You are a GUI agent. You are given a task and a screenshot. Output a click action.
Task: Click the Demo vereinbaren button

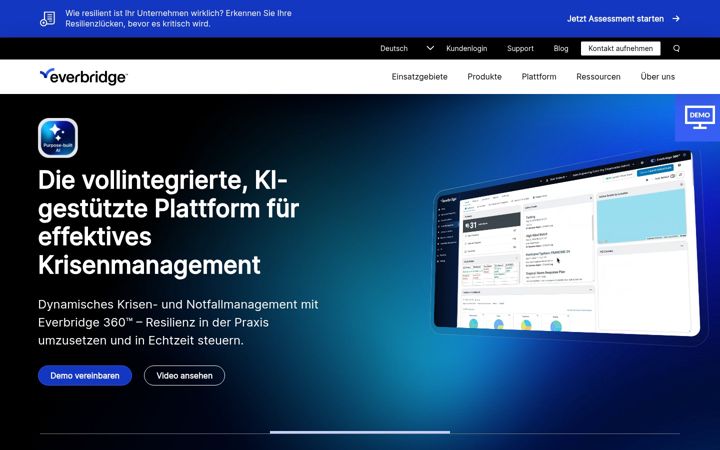pos(85,376)
